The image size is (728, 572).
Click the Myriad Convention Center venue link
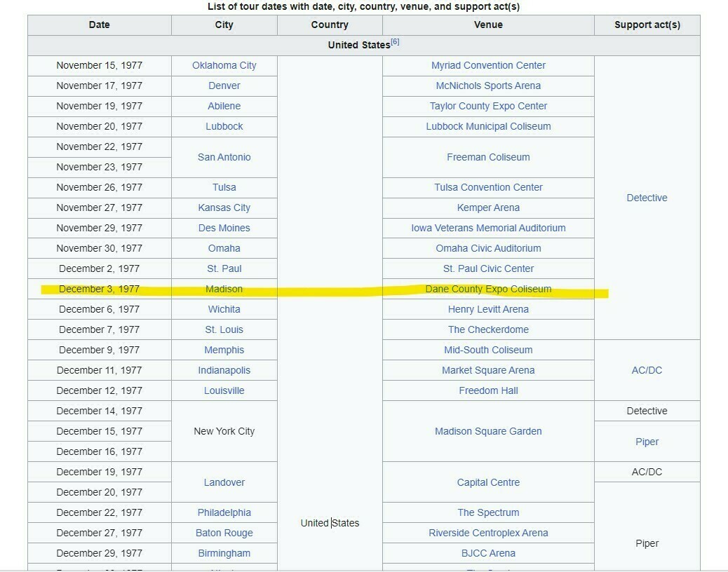click(x=487, y=65)
